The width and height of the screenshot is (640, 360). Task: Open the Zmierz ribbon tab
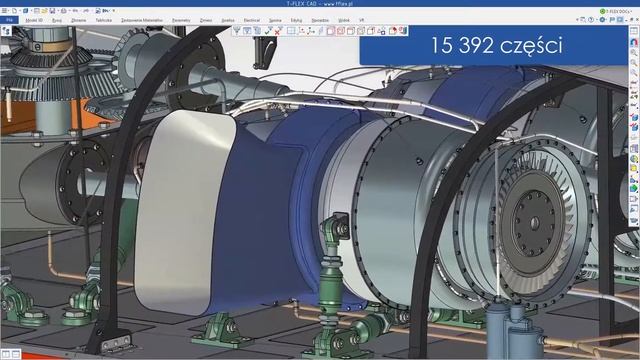(x=206, y=20)
